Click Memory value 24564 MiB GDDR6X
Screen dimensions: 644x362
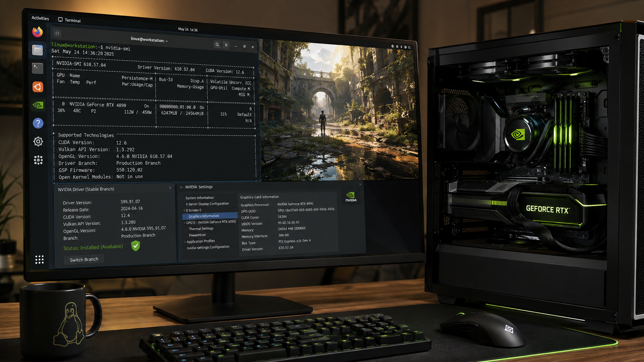(x=292, y=229)
